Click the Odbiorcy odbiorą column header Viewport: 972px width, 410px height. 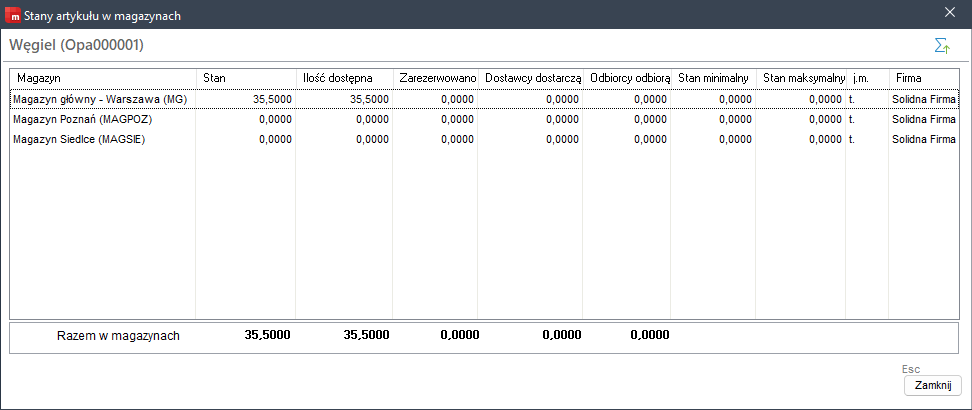click(627, 79)
